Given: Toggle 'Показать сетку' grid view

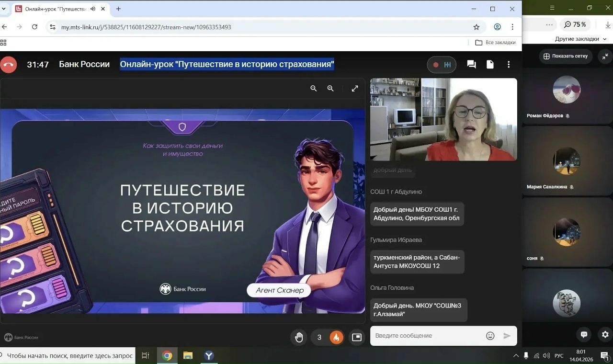Looking at the screenshot, I should 566,56.
